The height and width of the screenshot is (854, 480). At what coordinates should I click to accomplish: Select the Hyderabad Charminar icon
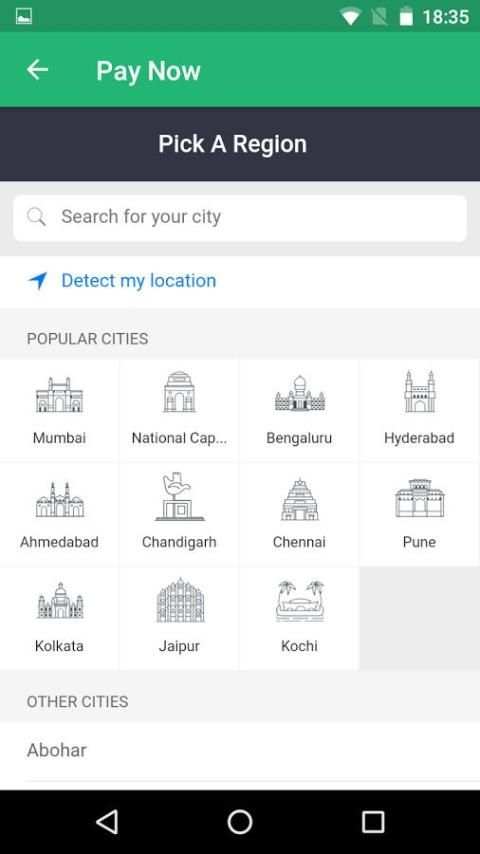click(x=419, y=392)
